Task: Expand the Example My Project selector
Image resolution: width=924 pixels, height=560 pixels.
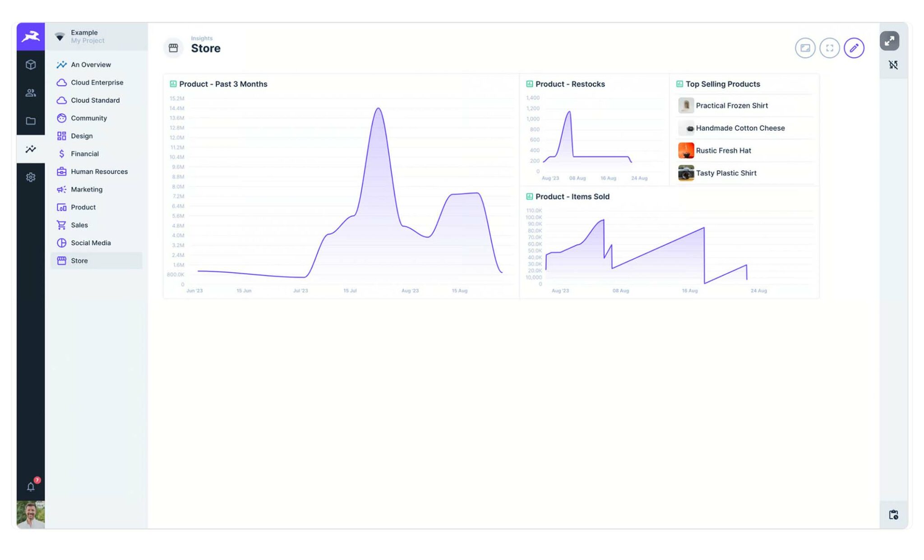Action: point(97,37)
